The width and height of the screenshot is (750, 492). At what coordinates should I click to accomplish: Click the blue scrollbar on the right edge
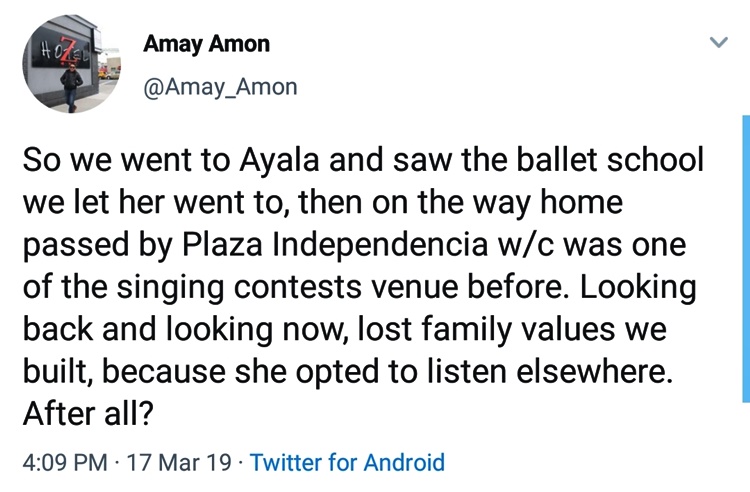pos(746,258)
